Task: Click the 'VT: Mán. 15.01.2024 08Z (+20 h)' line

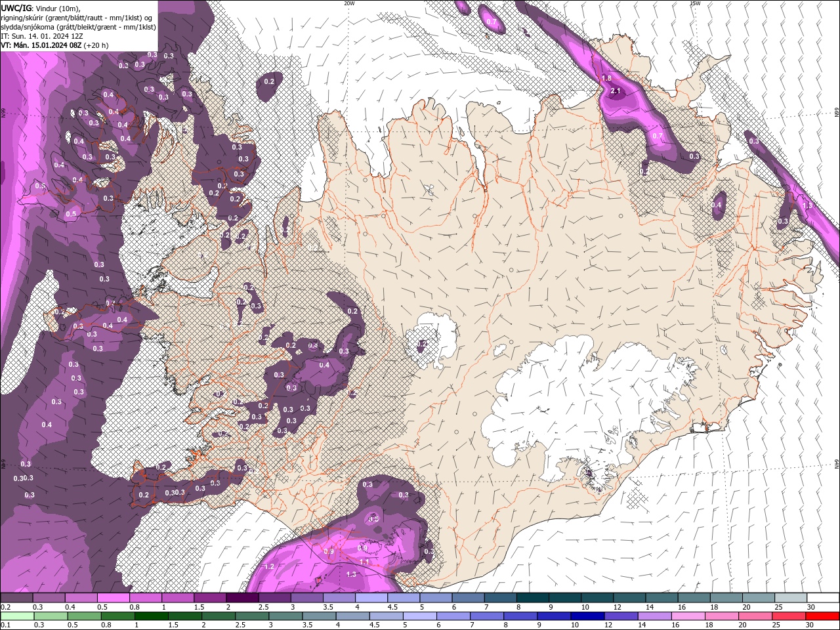Action: click(x=54, y=45)
